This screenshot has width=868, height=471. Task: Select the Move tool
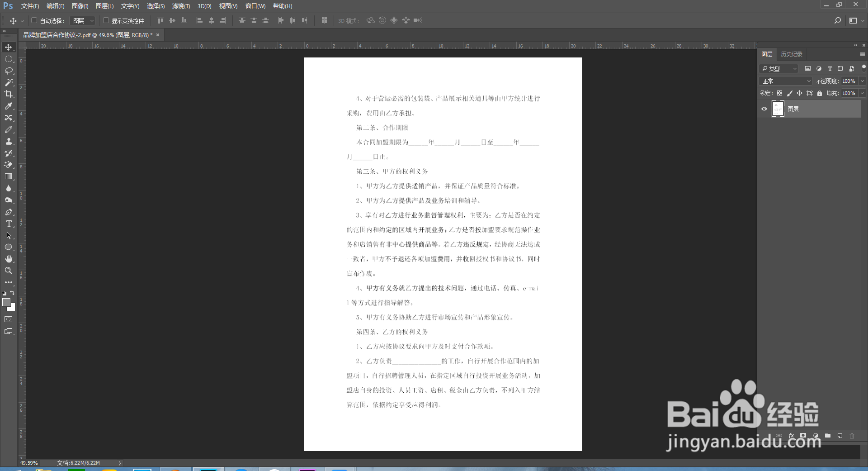pos(8,47)
